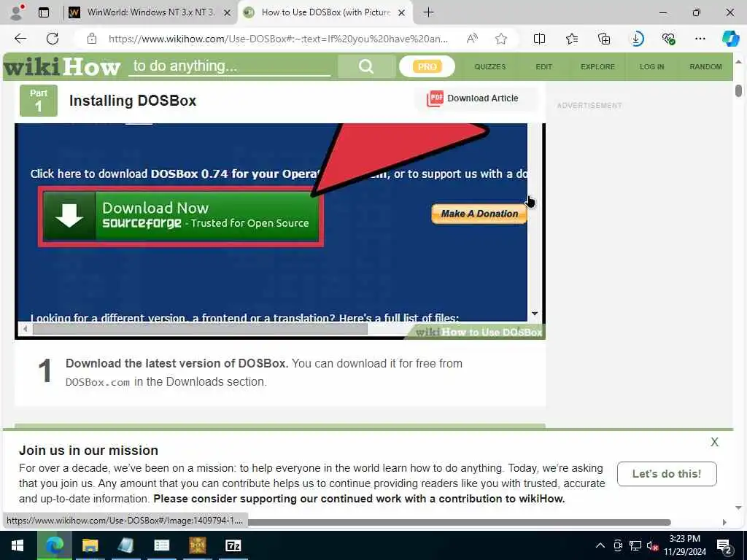
Task: Open a new browser tab
Action: click(x=428, y=12)
